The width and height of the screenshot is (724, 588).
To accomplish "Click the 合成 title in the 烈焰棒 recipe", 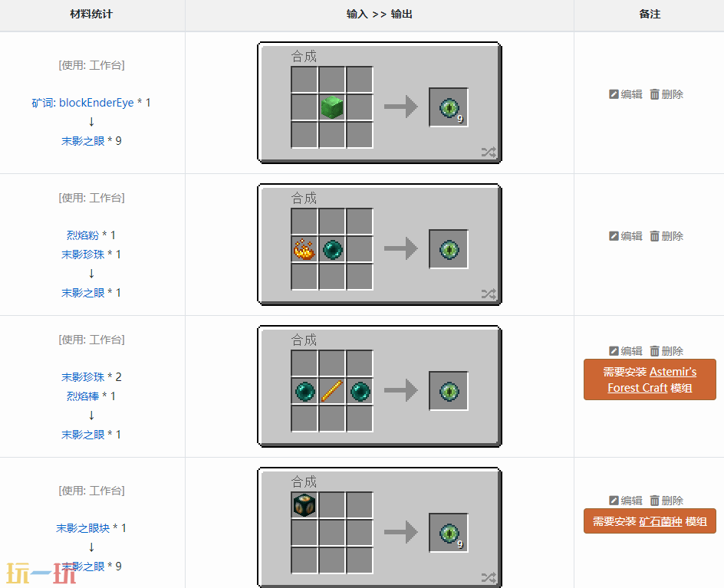I will click(304, 340).
